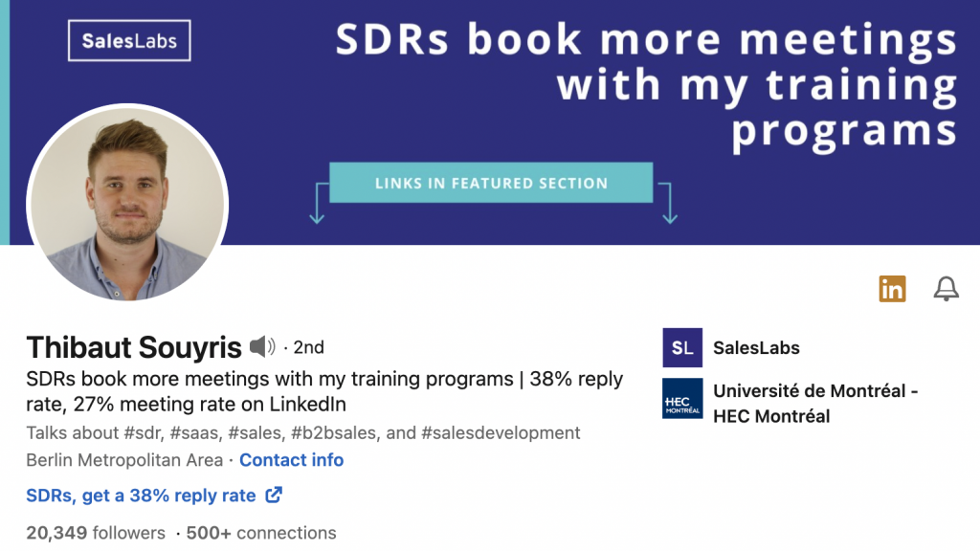Click the Thibaut Souyris profile name heading
This screenshot has height=551, width=980.
click(133, 346)
